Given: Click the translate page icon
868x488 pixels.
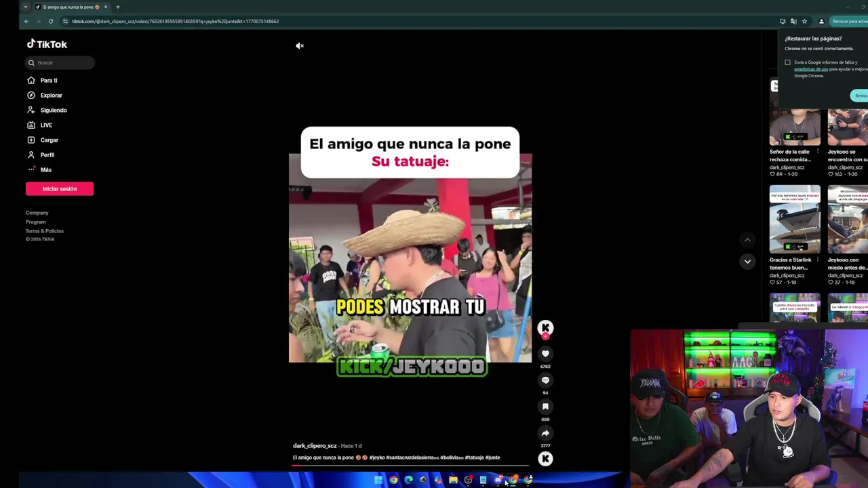Looking at the screenshot, I should point(793,21).
